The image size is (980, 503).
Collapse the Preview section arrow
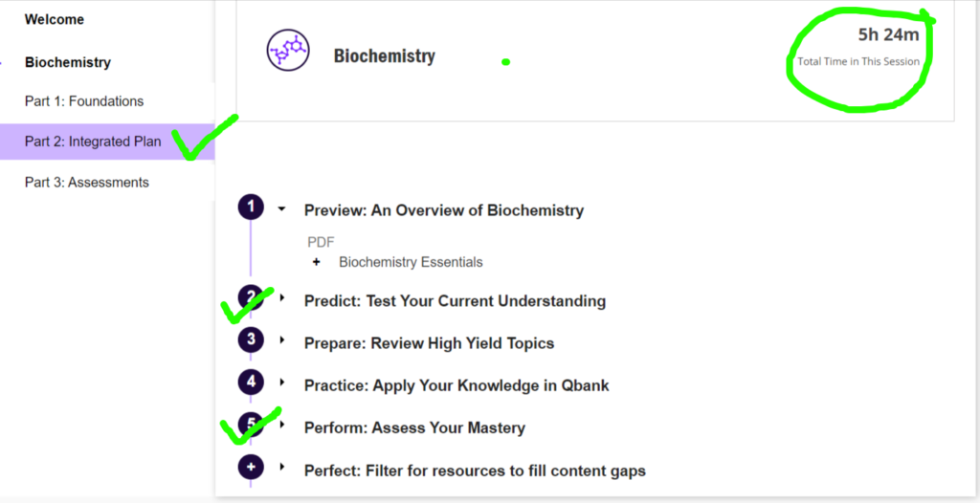pyautogui.click(x=282, y=208)
